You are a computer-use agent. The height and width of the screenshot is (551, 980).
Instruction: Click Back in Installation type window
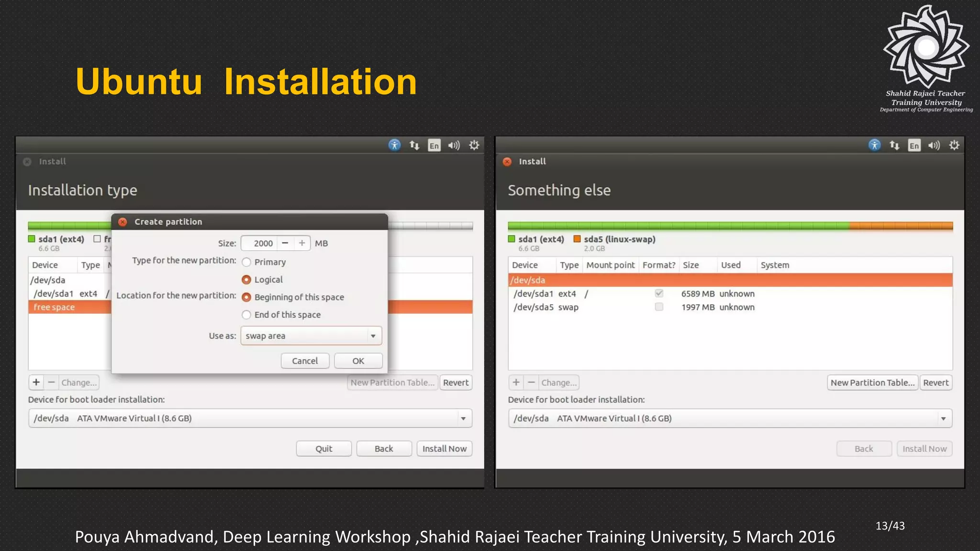pyautogui.click(x=384, y=449)
